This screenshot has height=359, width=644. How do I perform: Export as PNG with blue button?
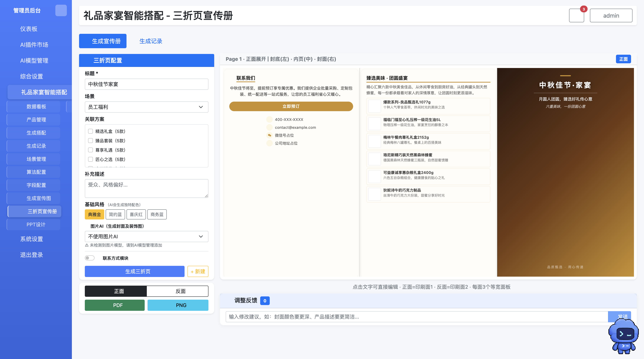(x=178, y=305)
